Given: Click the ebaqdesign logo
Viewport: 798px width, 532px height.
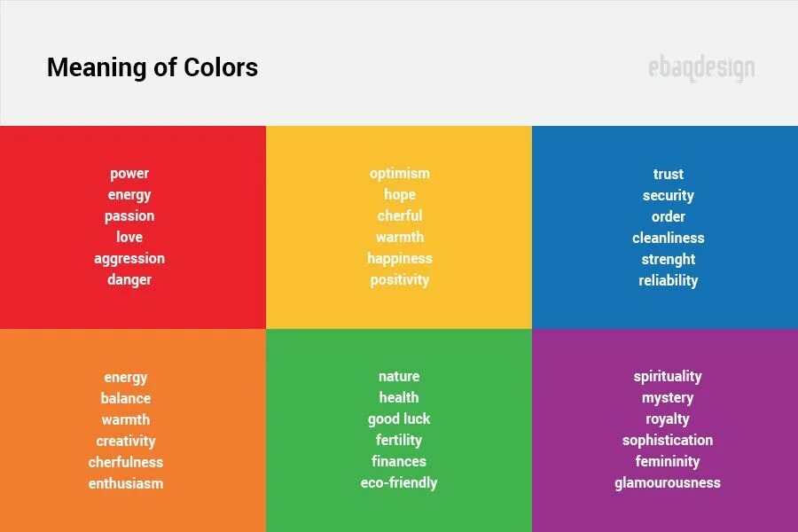Looking at the screenshot, I should pos(702,68).
